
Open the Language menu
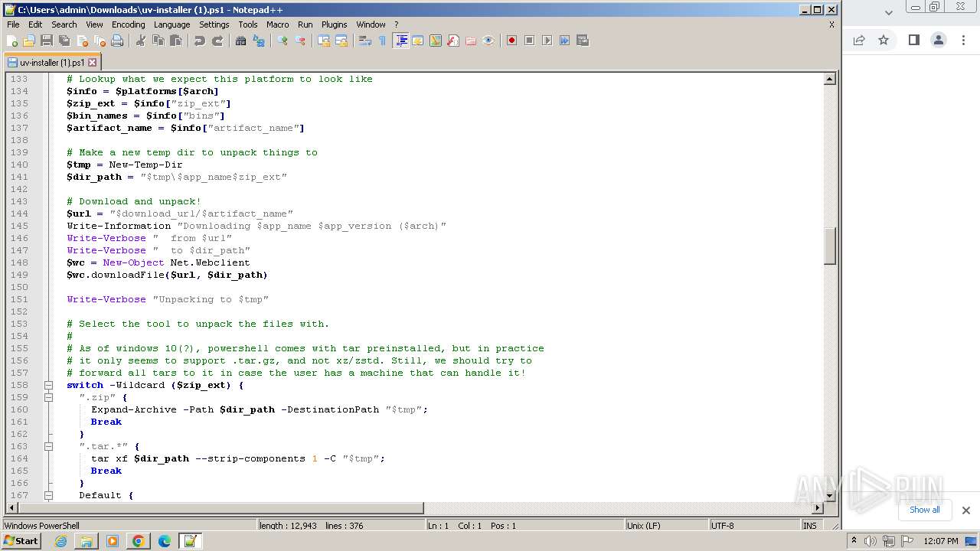[171, 24]
